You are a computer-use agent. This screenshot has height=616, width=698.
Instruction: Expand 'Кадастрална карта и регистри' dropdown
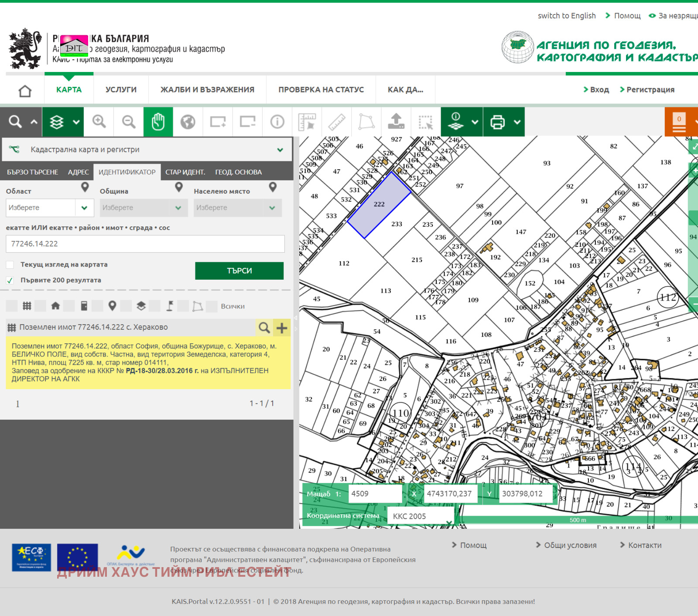[x=280, y=150]
